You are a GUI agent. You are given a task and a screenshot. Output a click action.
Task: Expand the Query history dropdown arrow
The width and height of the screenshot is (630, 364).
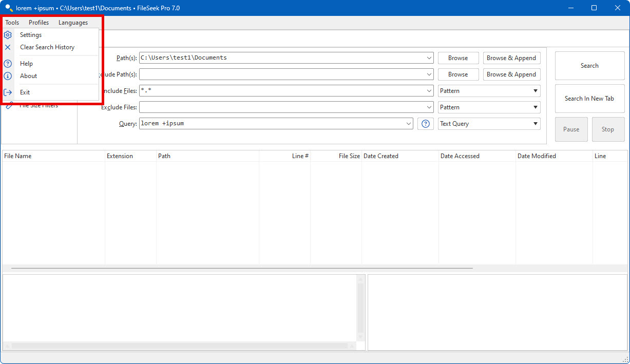coord(409,124)
